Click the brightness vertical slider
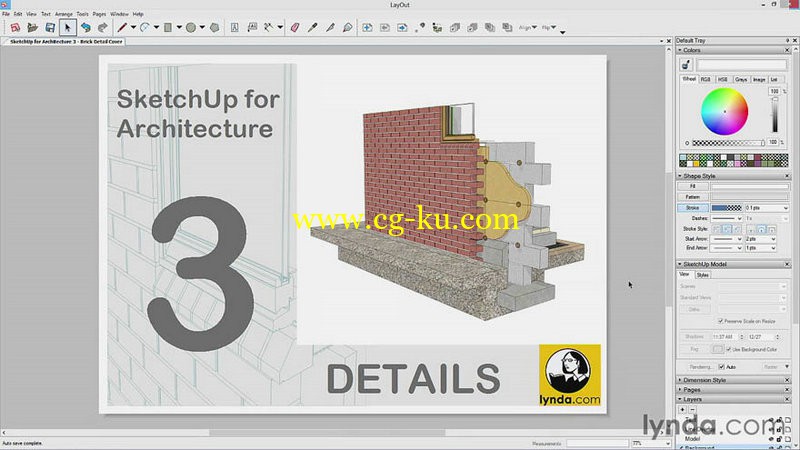 pyautogui.click(x=775, y=115)
